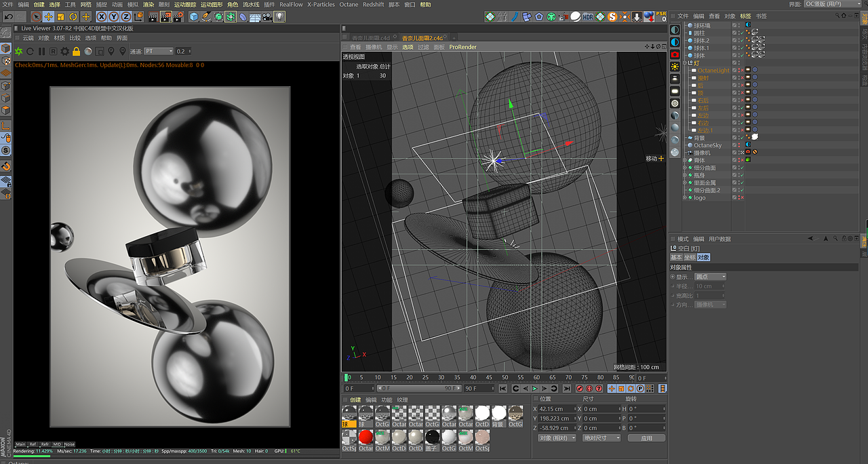Toggle enable mark on logo row

pos(743,197)
